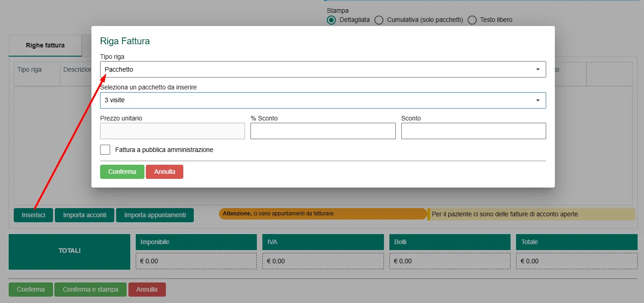This screenshot has height=303, width=644.
Task: Click the red Annulla button in dialog
Action: [165, 172]
